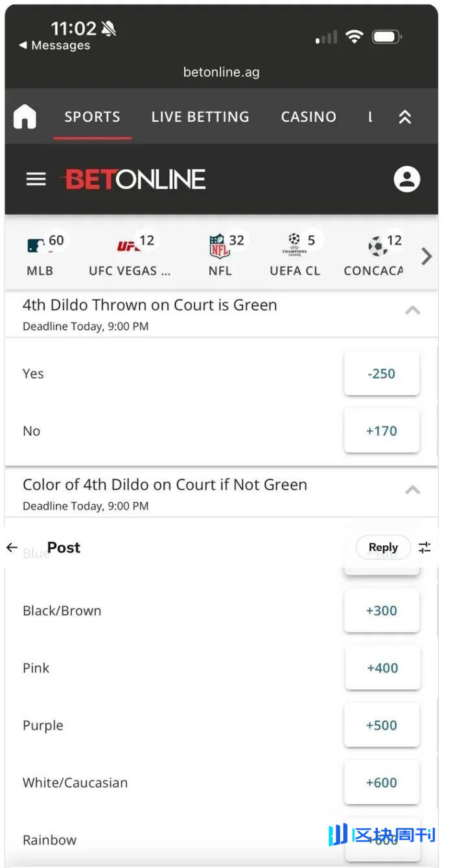Viewport: 451px width, 868px height.
Task: Show more leagues with the right arrow
Action: [426, 257]
